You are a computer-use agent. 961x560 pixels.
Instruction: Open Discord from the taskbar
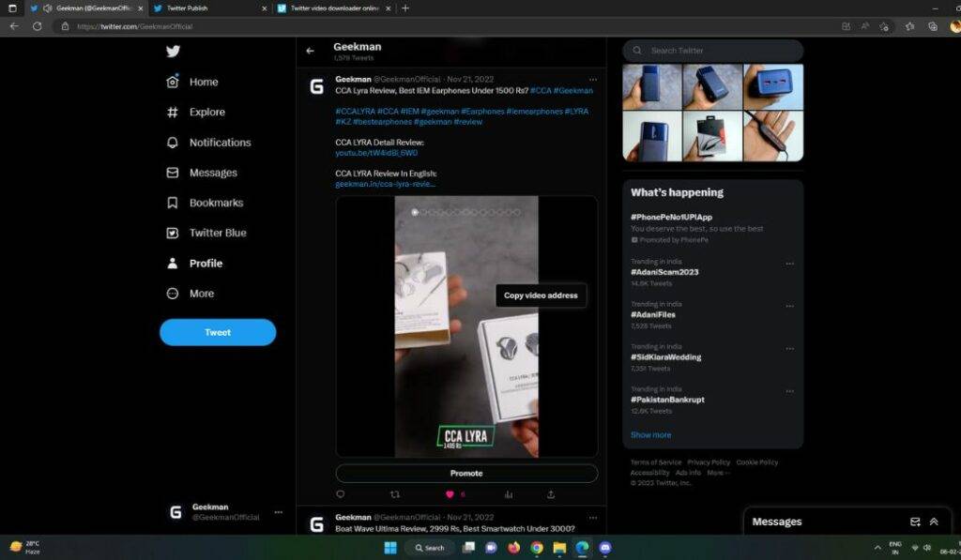[605, 548]
